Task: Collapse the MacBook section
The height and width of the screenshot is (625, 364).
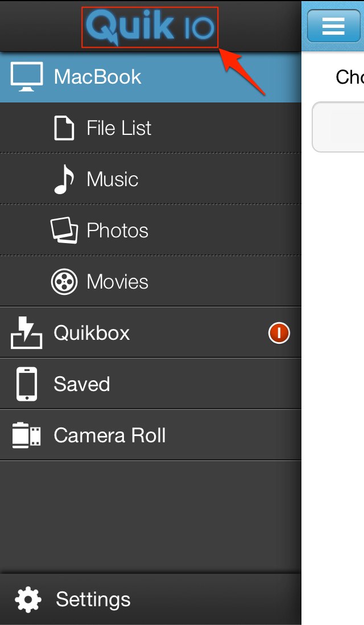Action: pyautogui.click(x=98, y=77)
